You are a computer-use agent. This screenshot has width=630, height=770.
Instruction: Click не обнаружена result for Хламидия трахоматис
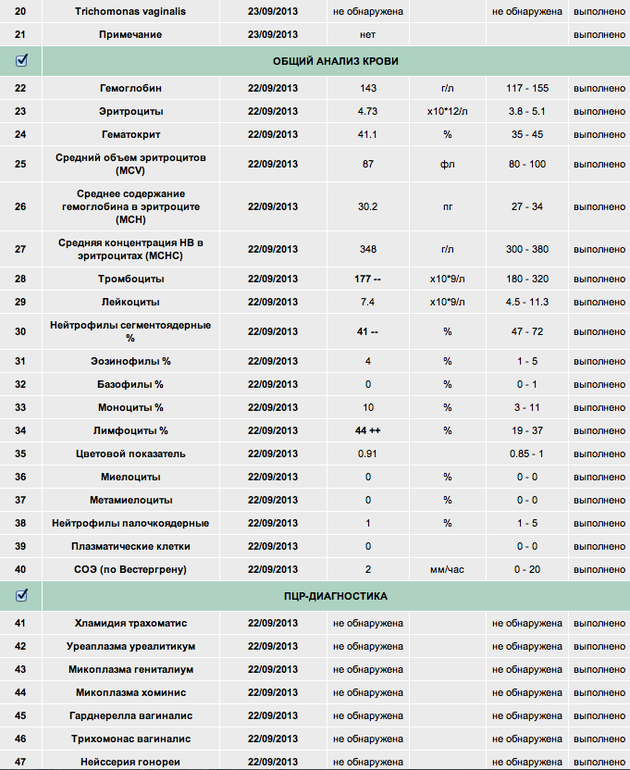point(368,623)
